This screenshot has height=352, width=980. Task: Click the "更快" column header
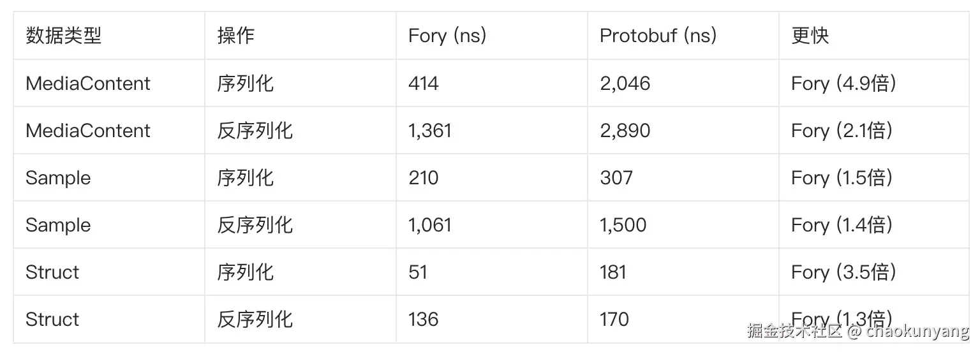810,36
